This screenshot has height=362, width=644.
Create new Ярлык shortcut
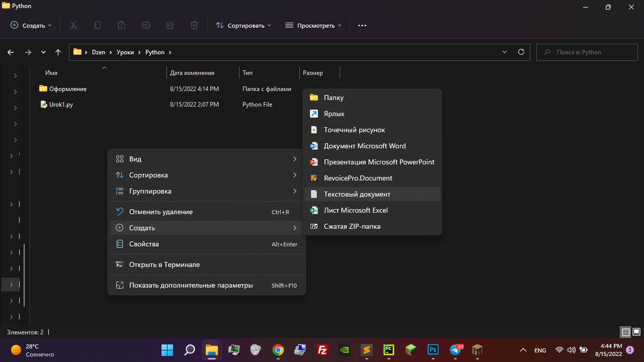pos(372,114)
